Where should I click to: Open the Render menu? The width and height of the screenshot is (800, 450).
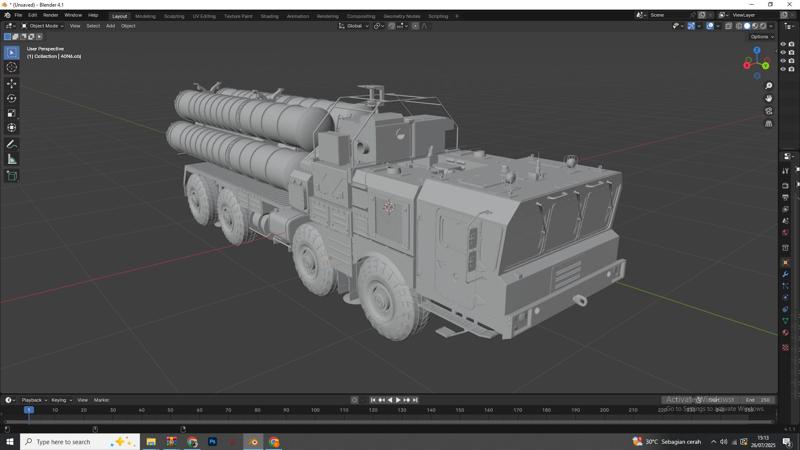point(51,15)
